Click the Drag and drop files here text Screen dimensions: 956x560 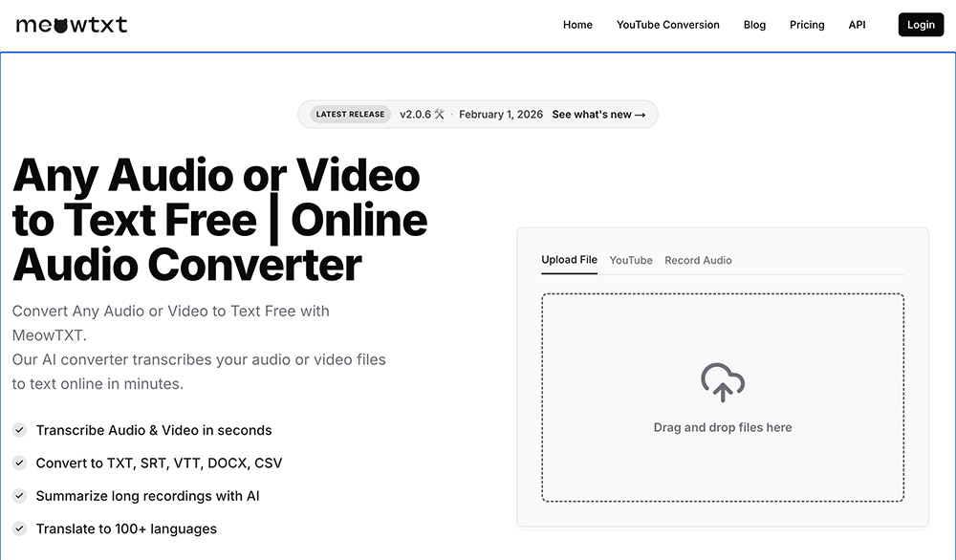(x=723, y=427)
